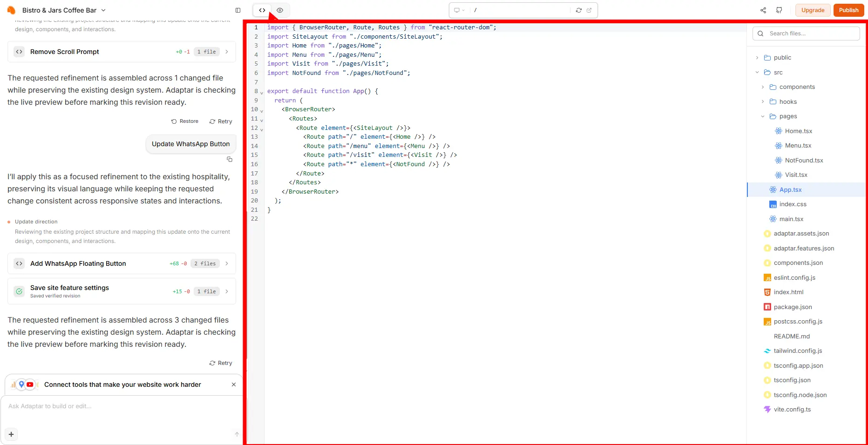Open vite.config.ts file

[x=806, y=410]
